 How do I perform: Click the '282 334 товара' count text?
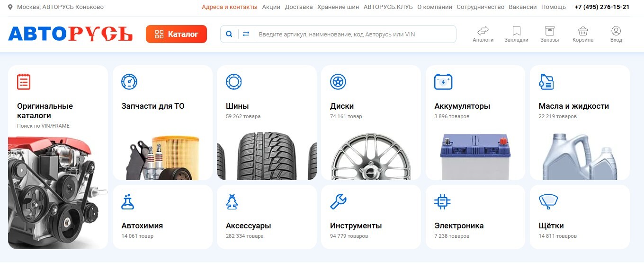pos(244,236)
